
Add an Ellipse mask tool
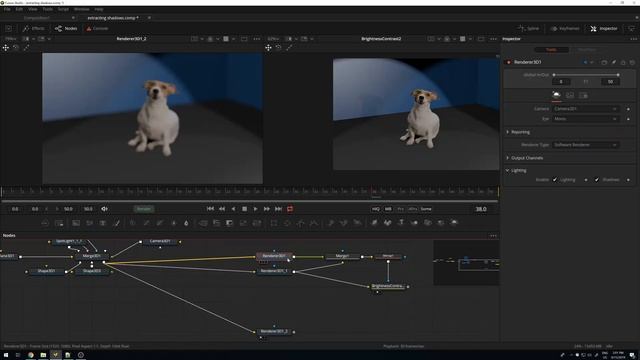[x=287, y=223]
